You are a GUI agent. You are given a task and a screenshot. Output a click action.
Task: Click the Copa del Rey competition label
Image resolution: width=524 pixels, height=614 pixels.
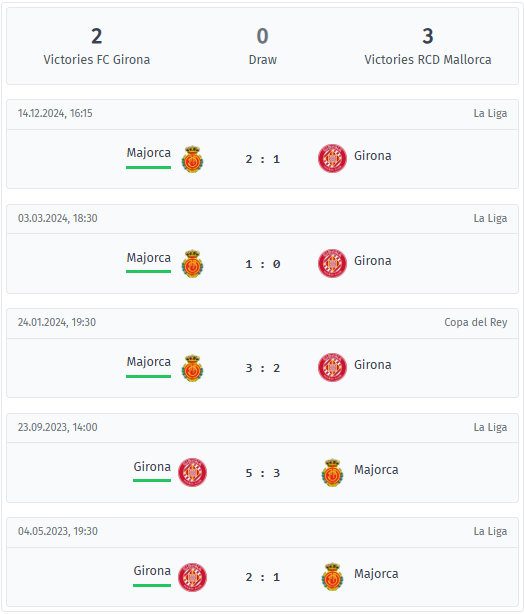[x=475, y=322]
